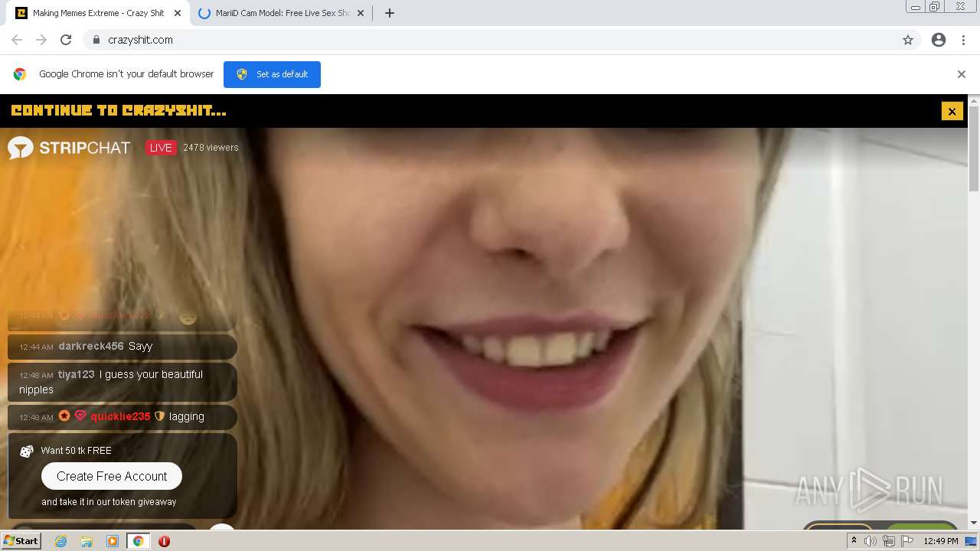Open the Action Center flag icon

(907, 541)
